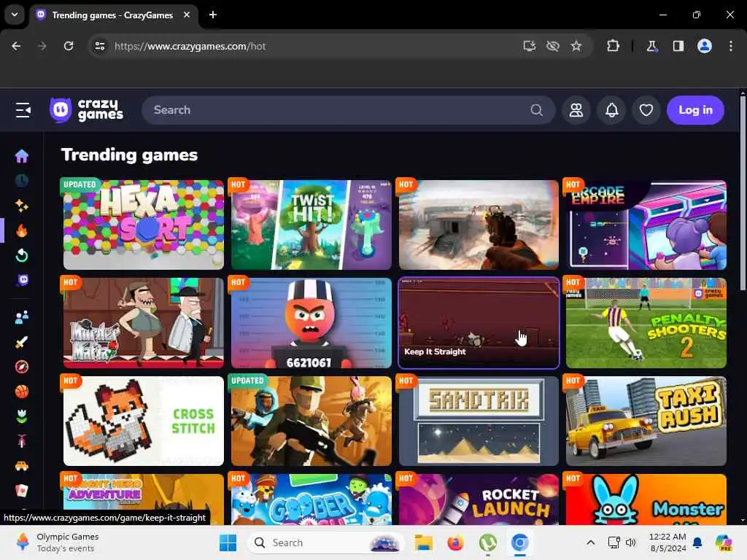Open browser side panel icon
Screen dimensions: 747x560
coord(678,46)
